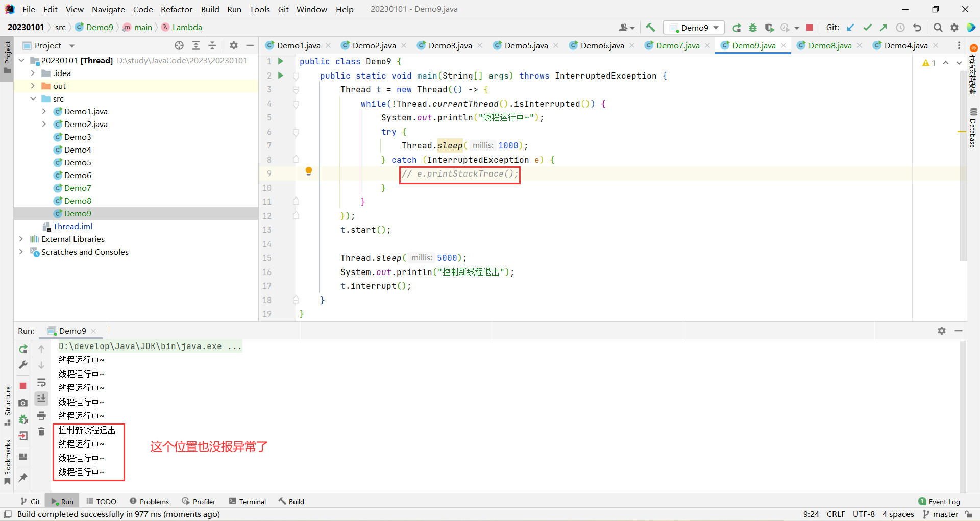Select Demo8 in project tree
Screen dimensions: 980x521
(78, 201)
